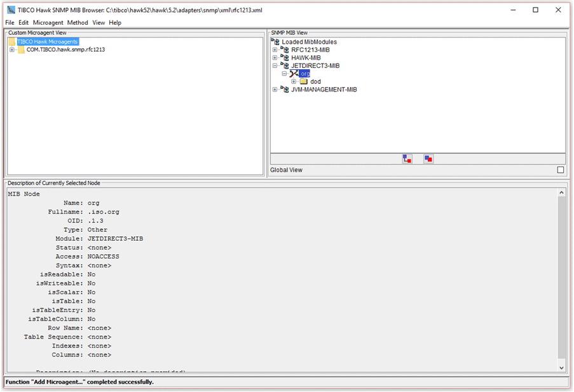Click the org node tree icon
Image resolution: width=574 pixels, height=392 pixels.
[294, 74]
